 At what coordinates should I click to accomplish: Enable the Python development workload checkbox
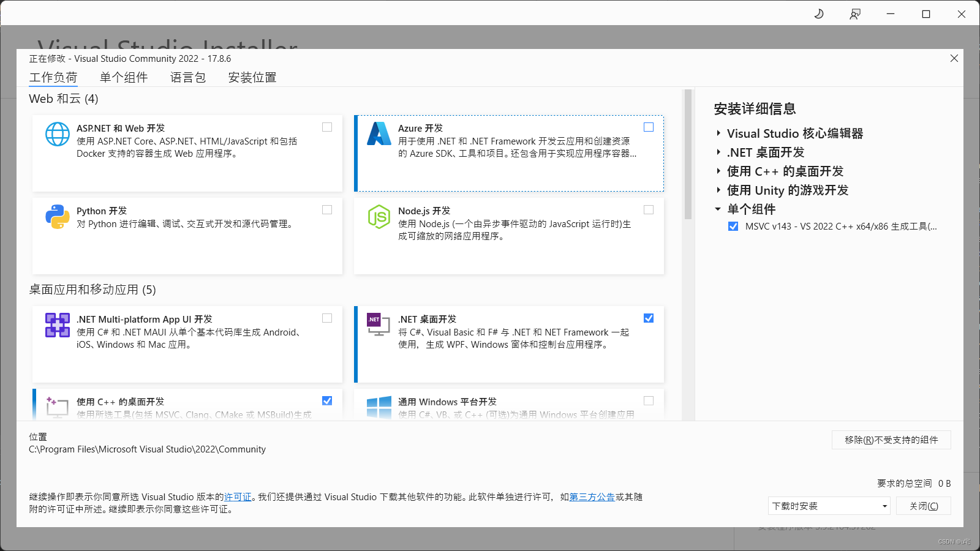point(327,210)
